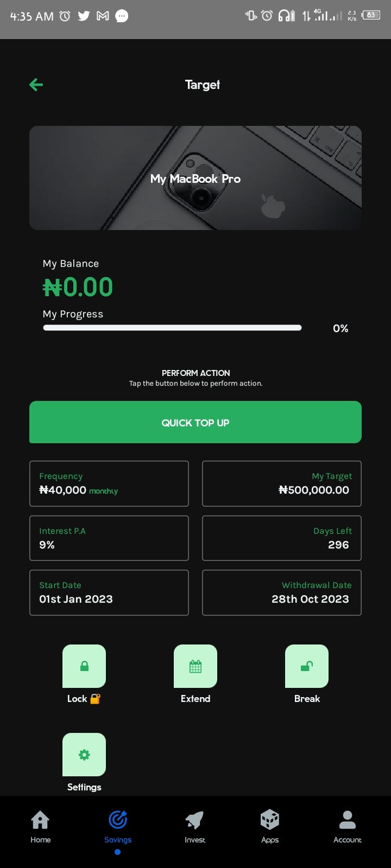Tap the My MacBook Pro banner
The image size is (391, 868).
pyautogui.click(x=195, y=178)
